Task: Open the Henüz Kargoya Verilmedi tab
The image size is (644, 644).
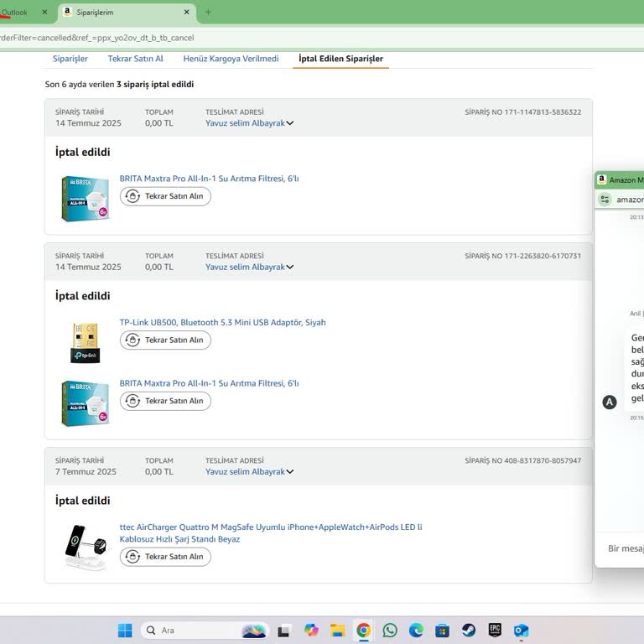Action: 231,59
